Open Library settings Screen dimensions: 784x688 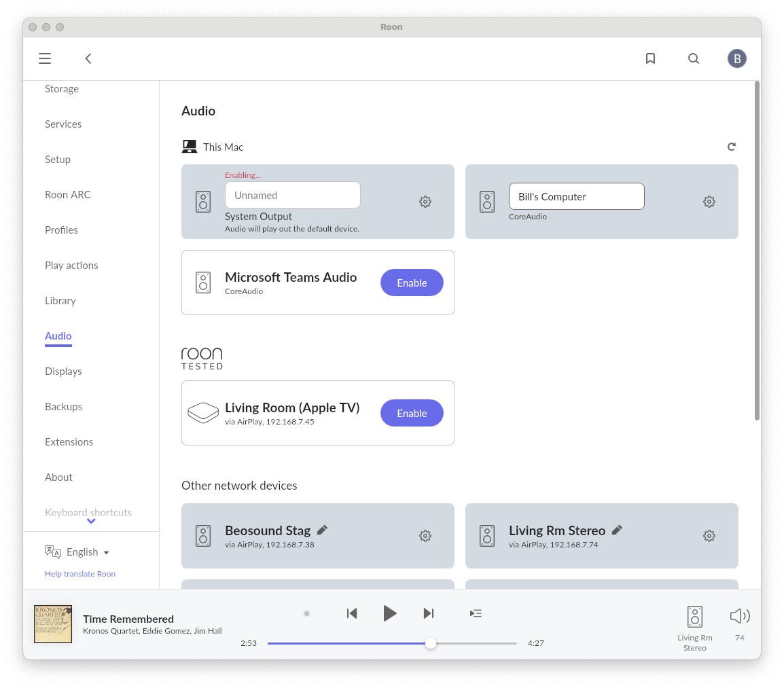coord(60,300)
